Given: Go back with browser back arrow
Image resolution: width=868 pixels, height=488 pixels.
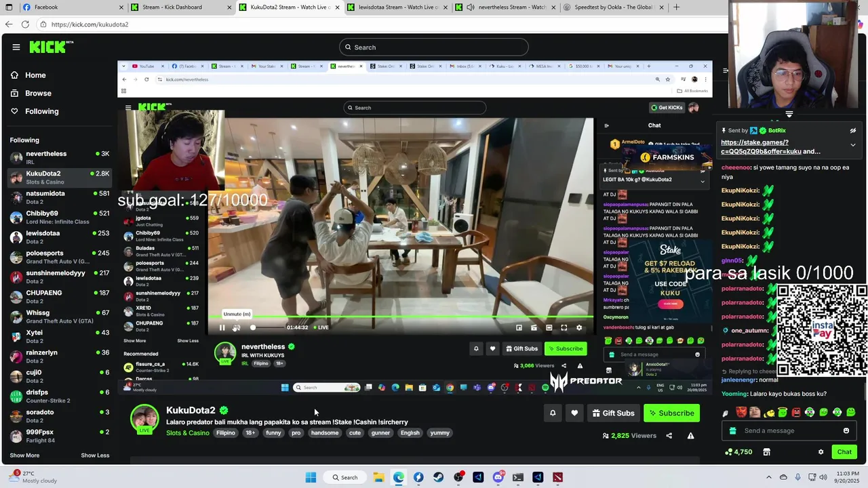Looking at the screenshot, I should tap(8, 24).
